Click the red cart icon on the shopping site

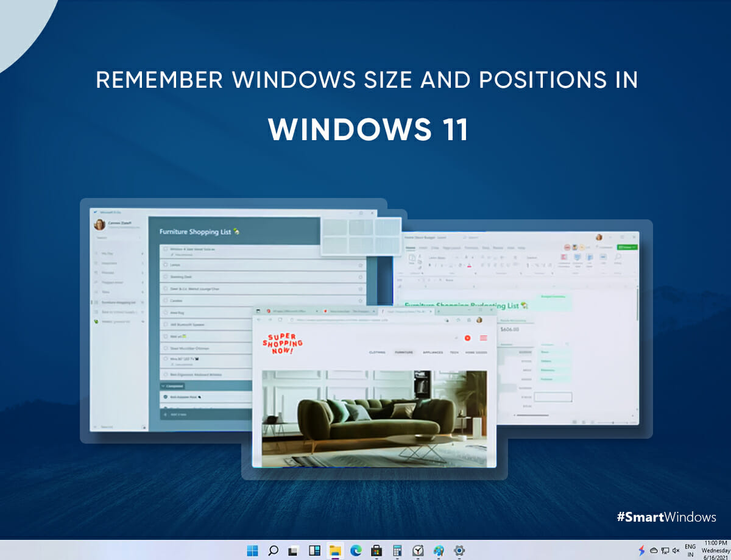(467, 338)
